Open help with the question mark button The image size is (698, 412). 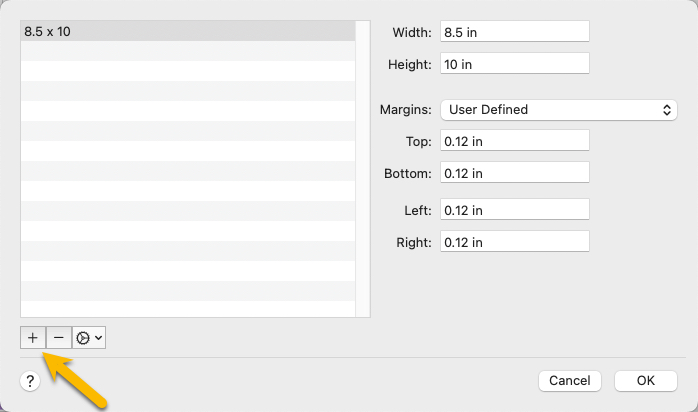click(30, 380)
